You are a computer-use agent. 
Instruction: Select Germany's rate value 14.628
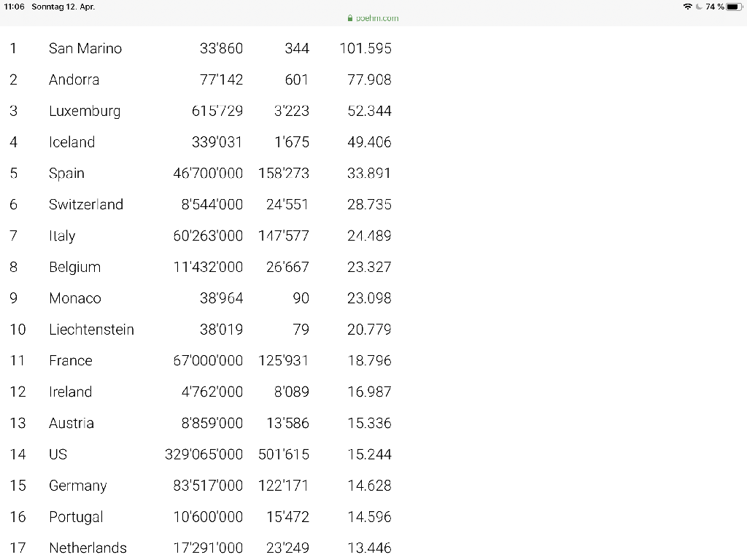tap(369, 485)
